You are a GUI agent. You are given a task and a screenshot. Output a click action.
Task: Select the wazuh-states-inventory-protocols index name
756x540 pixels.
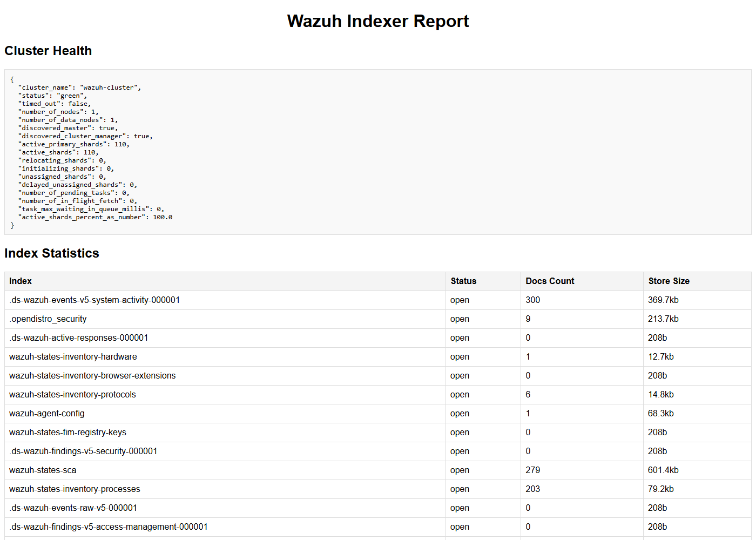coord(72,395)
